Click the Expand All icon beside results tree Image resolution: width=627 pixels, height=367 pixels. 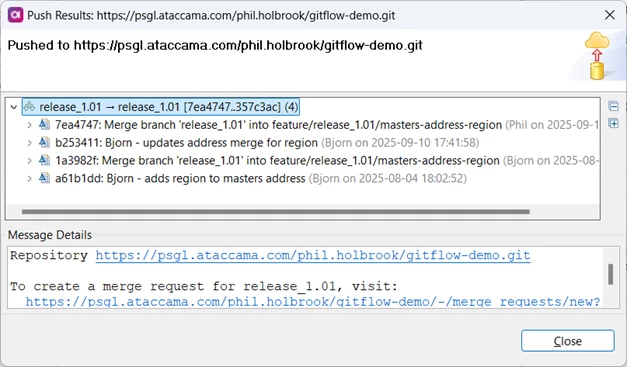coord(613,123)
